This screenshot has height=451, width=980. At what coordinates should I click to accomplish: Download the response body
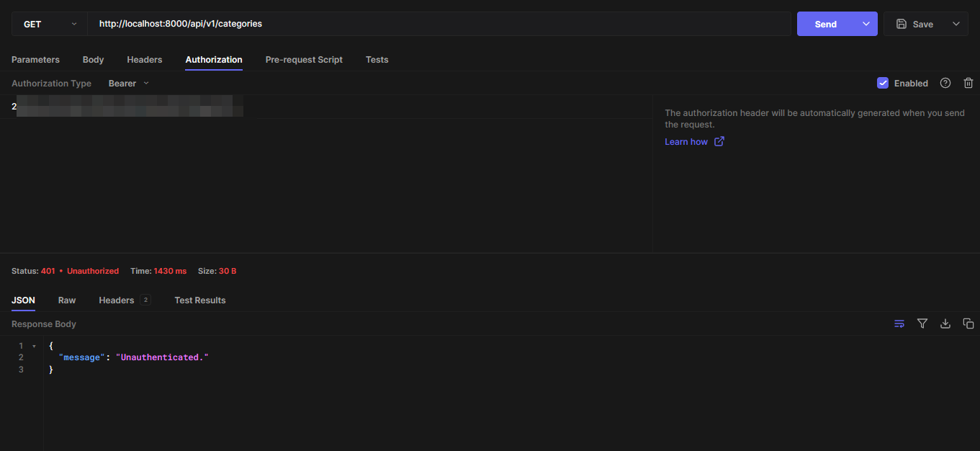pyautogui.click(x=945, y=323)
